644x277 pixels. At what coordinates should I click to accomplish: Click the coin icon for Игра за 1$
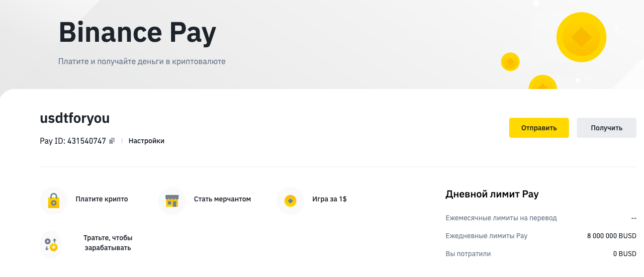[290, 200]
